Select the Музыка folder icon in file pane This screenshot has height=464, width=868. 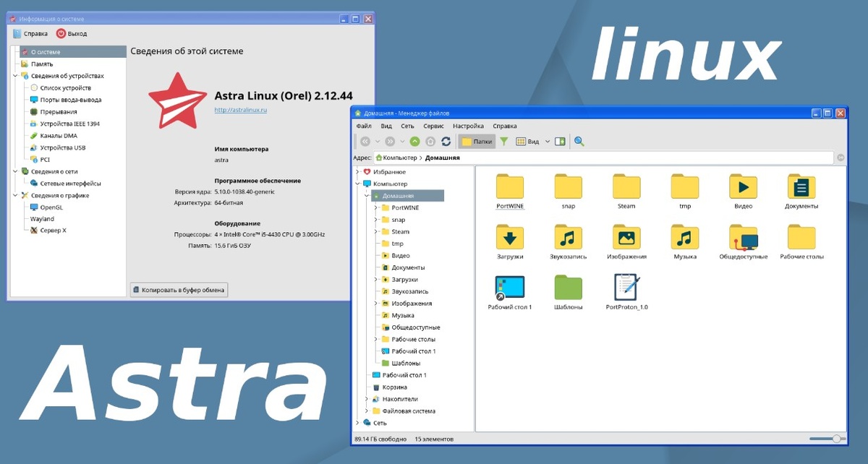pos(685,237)
